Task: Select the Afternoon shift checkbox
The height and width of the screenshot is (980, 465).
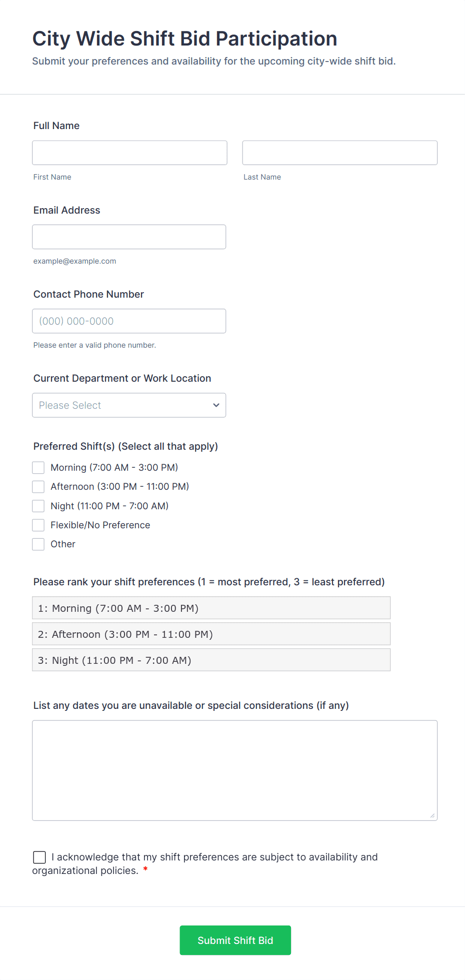Action: (38, 486)
